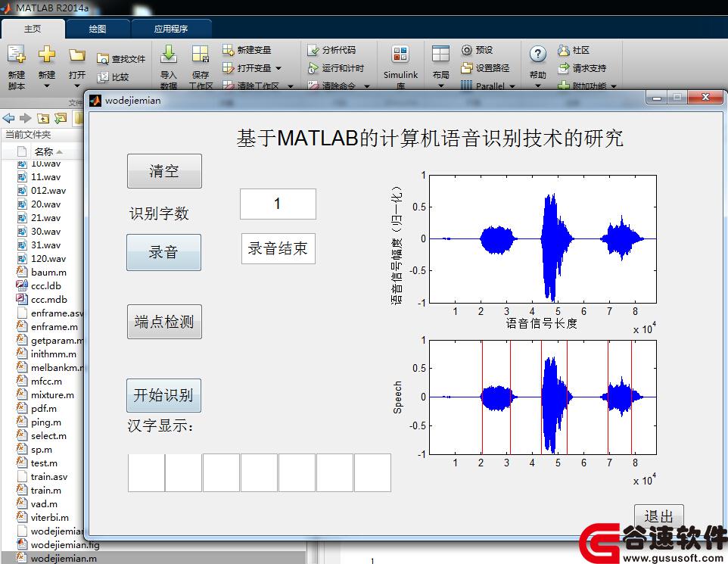This screenshot has height=564, width=728.
Task: Click Request Support (请求支持)
Action: [582, 68]
